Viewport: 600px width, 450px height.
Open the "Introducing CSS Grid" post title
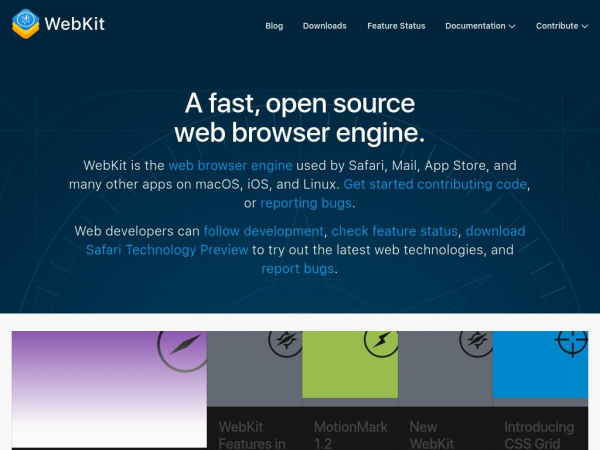click(539, 435)
